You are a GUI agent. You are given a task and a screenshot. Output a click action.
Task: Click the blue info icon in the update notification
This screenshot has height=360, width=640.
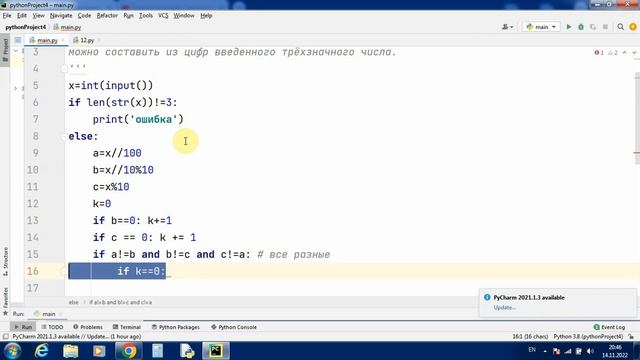(487, 298)
